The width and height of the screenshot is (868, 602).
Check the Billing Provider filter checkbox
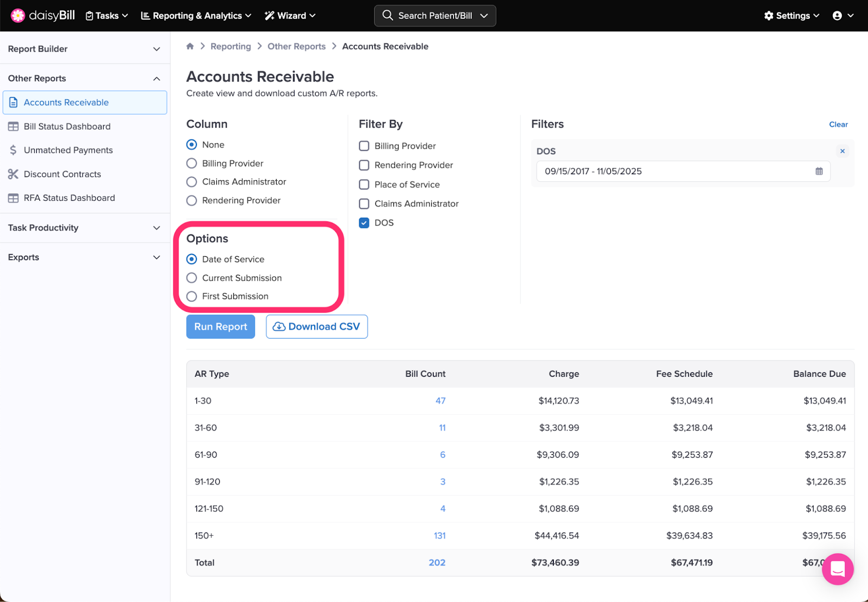pos(364,146)
